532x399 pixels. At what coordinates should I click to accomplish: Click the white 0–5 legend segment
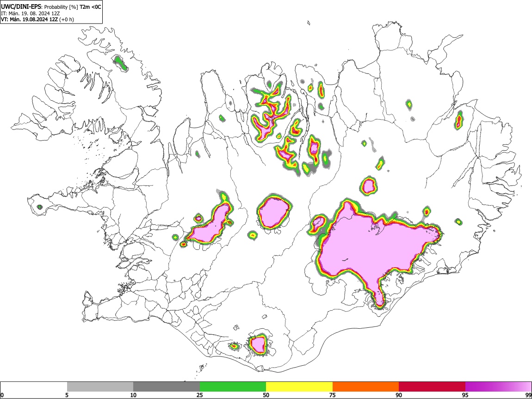(34, 387)
